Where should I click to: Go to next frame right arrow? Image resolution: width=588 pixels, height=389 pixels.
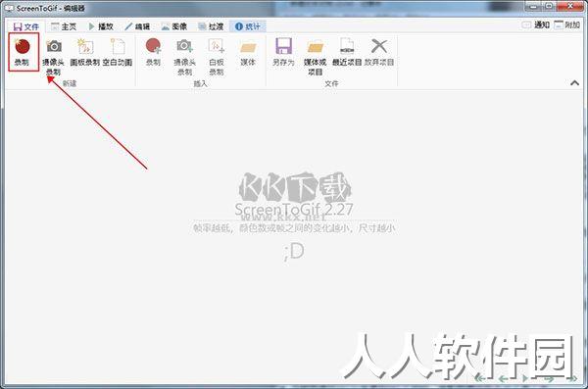pos(549,378)
